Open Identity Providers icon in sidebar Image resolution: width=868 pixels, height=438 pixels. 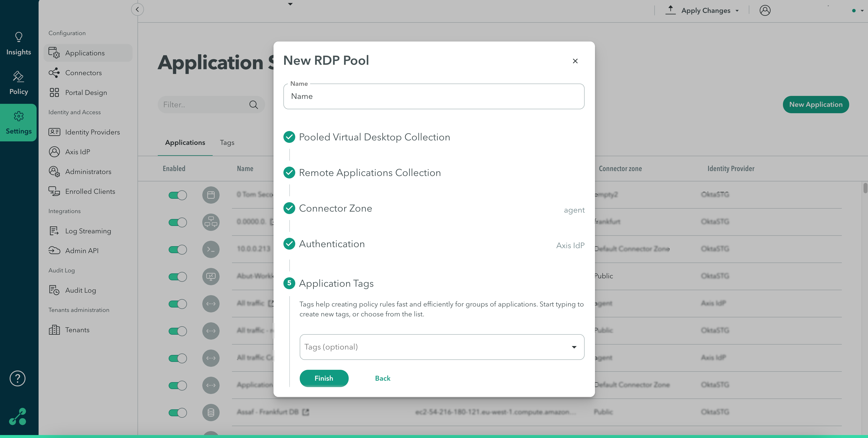point(54,132)
